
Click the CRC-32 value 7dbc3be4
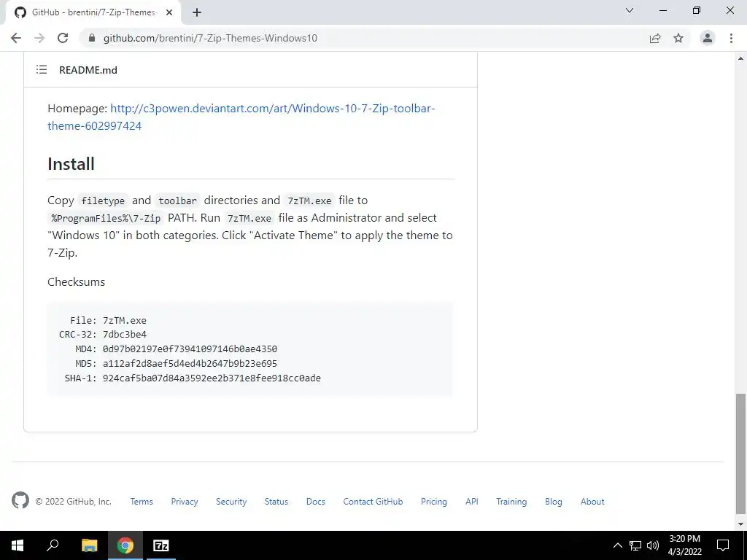tap(125, 334)
